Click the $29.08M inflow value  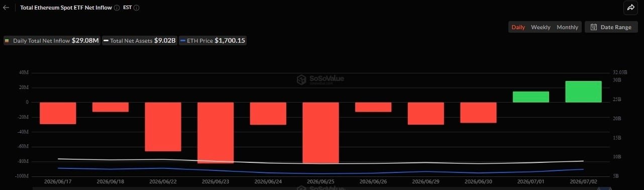click(x=85, y=40)
